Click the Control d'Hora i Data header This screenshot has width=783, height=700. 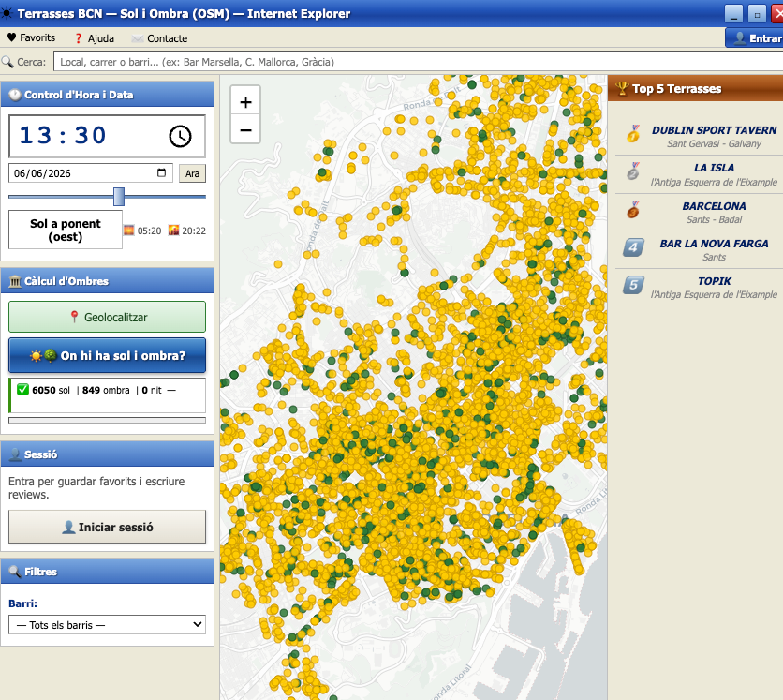[x=107, y=95]
